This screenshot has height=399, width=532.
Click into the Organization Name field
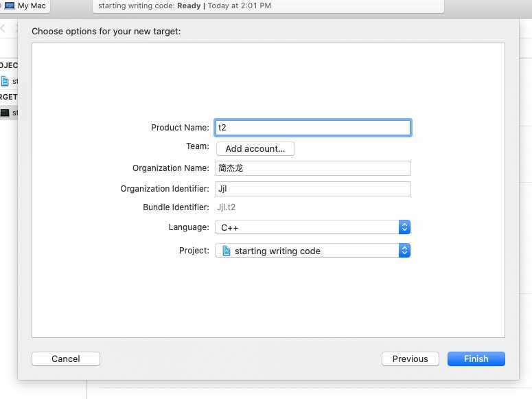pyautogui.click(x=312, y=168)
